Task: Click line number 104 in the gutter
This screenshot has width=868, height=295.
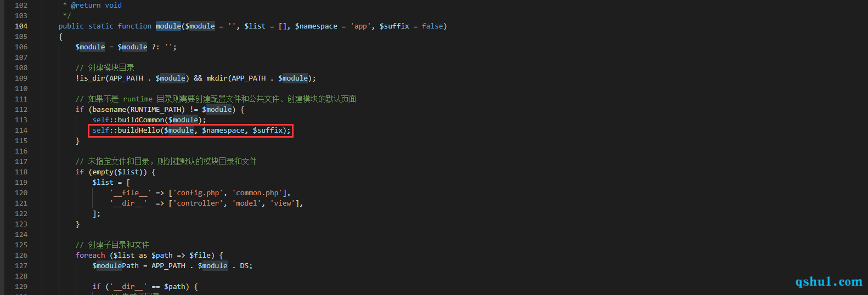Action: [x=21, y=26]
